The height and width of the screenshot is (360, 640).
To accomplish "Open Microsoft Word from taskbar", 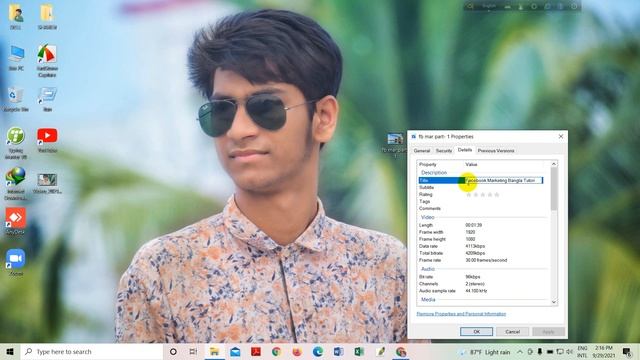I will point(338,351).
